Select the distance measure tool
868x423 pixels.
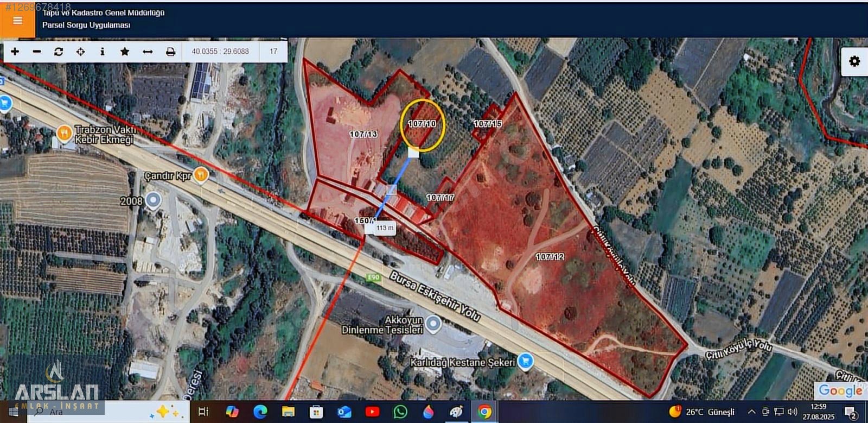148,52
